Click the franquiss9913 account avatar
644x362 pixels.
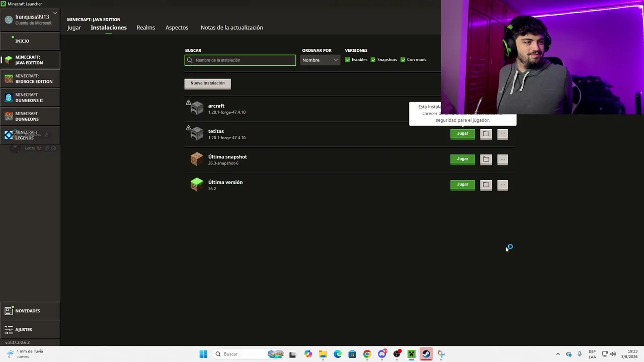(9, 20)
